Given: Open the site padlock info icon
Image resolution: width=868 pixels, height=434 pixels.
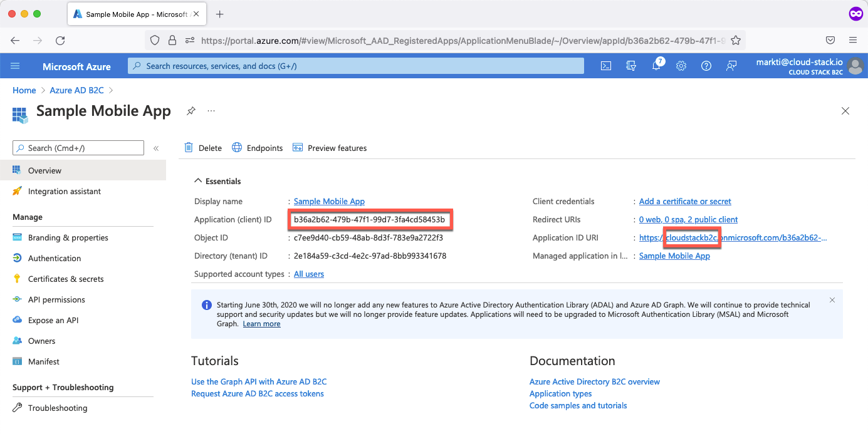Looking at the screenshot, I should (172, 40).
